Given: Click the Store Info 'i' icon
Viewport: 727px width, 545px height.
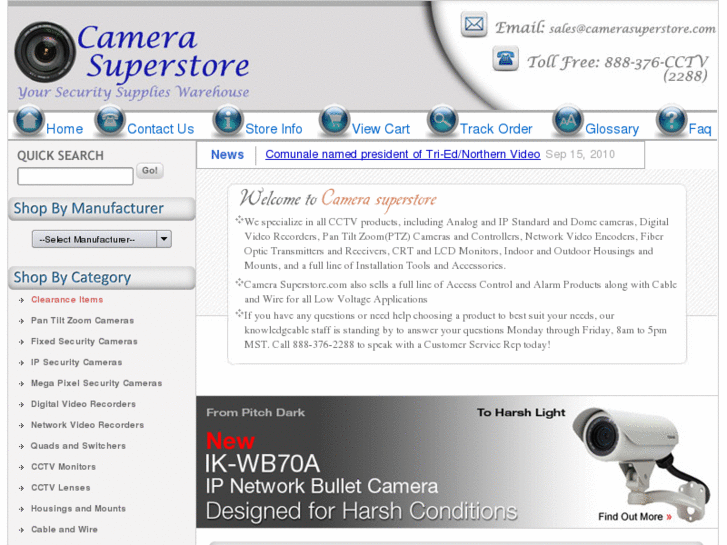Looking at the screenshot, I should [228, 121].
